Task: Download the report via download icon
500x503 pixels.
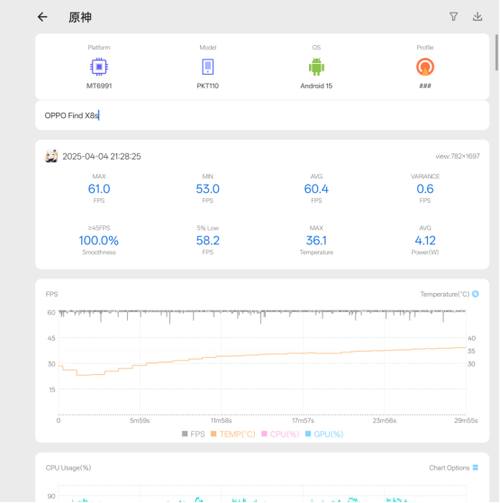Action: click(x=477, y=17)
